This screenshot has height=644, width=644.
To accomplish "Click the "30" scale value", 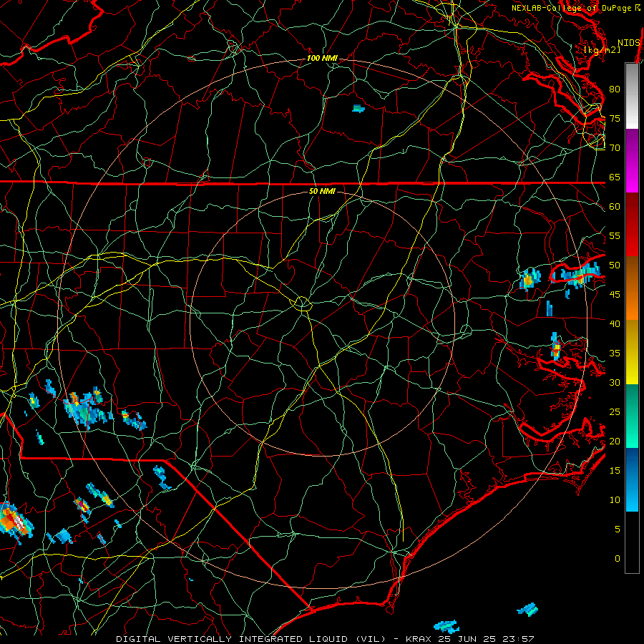I will tap(615, 382).
